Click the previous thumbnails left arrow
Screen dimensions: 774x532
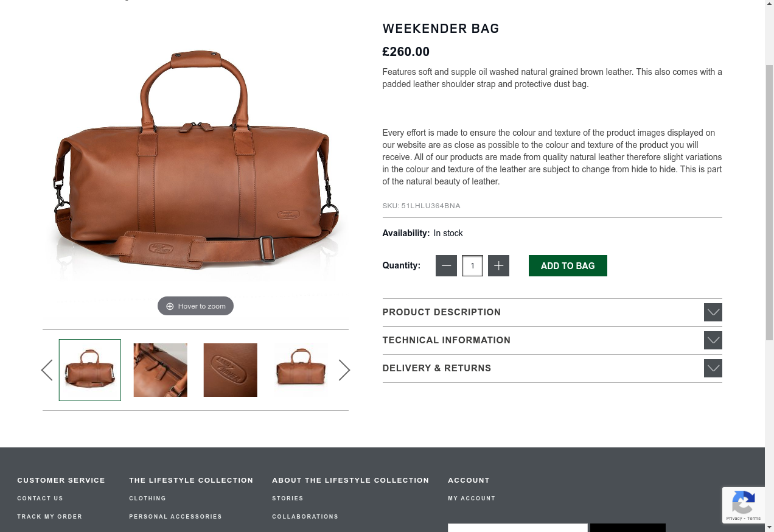[x=47, y=370]
